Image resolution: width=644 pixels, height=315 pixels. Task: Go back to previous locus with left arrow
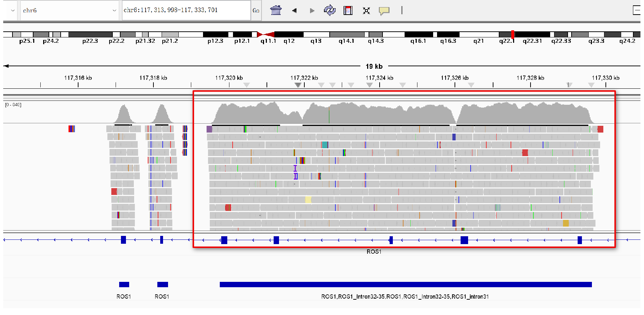point(294,10)
